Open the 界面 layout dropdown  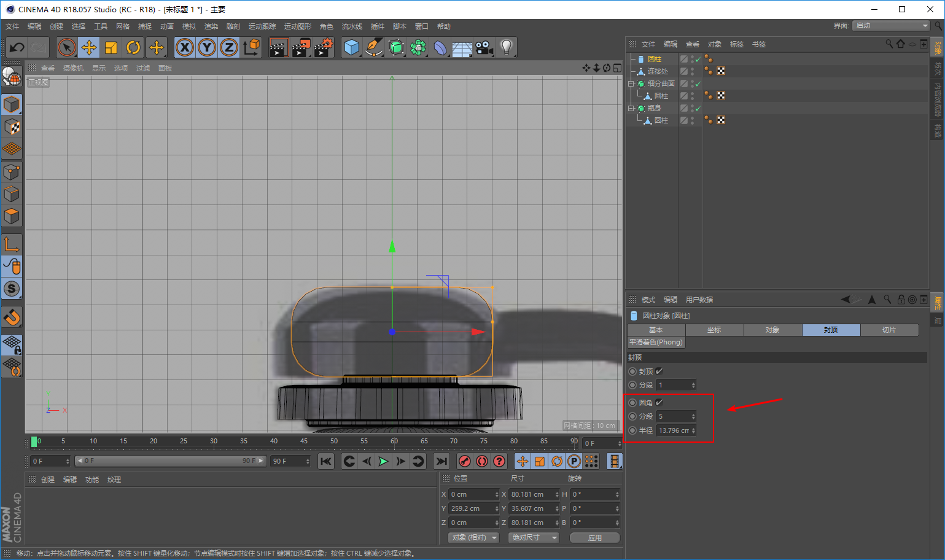(x=891, y=25)
